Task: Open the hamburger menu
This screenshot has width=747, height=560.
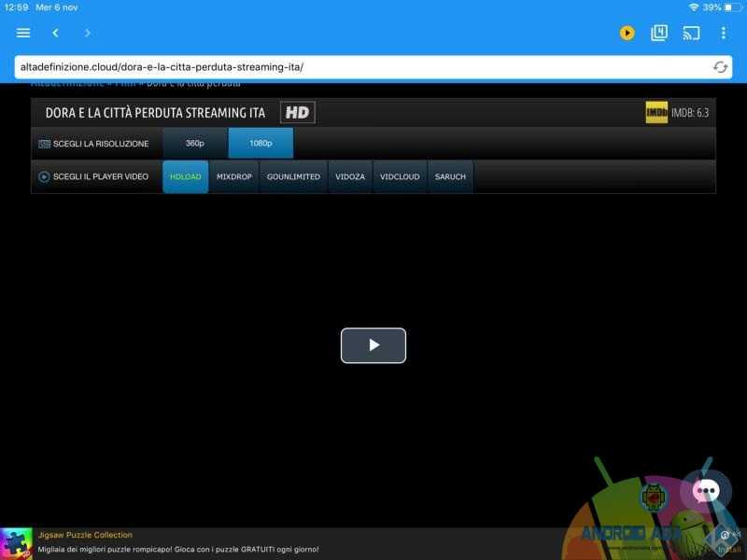Action: click(x=23, y=33)
